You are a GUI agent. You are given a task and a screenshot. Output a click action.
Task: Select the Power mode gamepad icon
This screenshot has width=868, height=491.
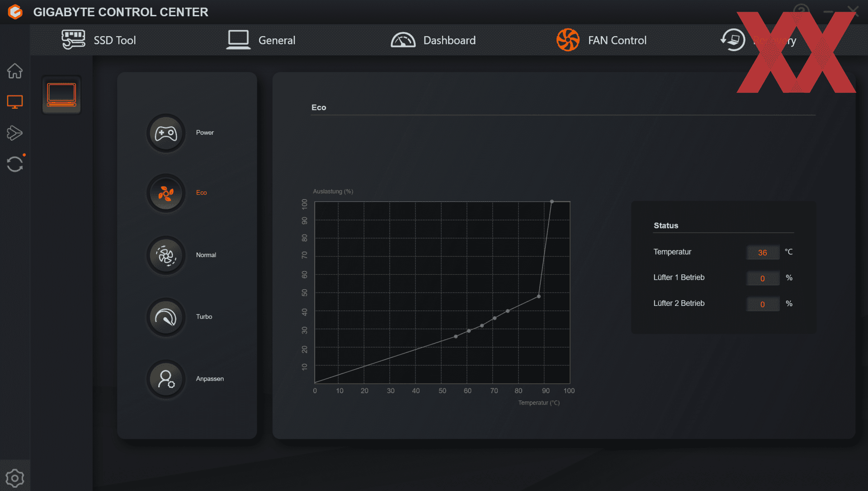166,133
